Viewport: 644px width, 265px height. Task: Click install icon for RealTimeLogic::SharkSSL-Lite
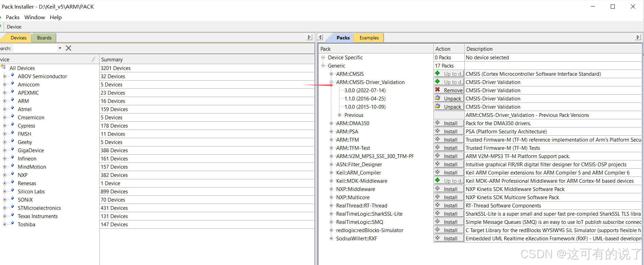click(438, 213)
